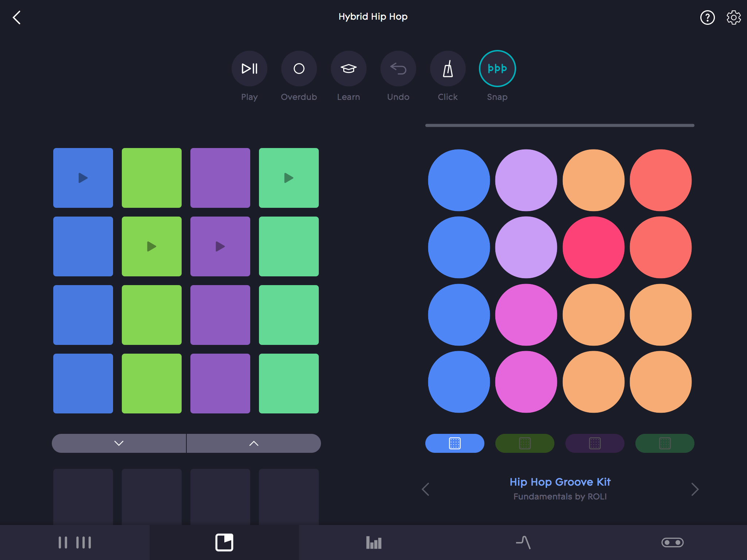Switch to previous kit with left chevron
Viewport: 747px width, 560px height.
pos(425,489)
